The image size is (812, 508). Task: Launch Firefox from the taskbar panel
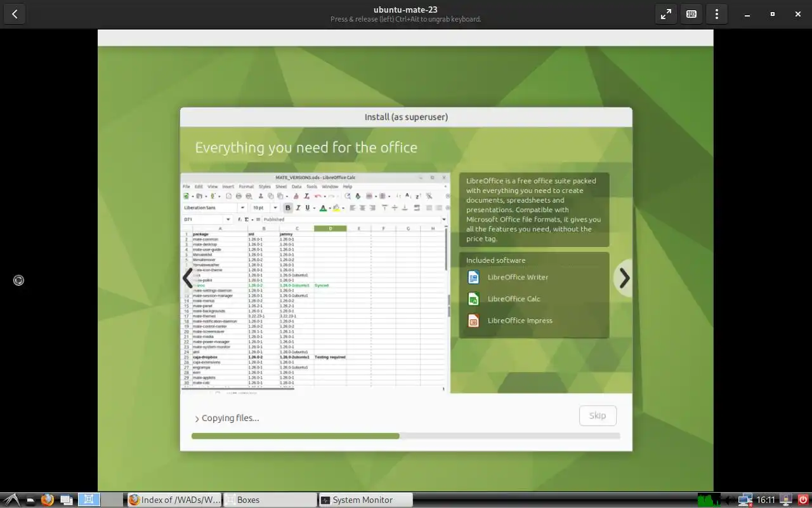pos(48,500)
